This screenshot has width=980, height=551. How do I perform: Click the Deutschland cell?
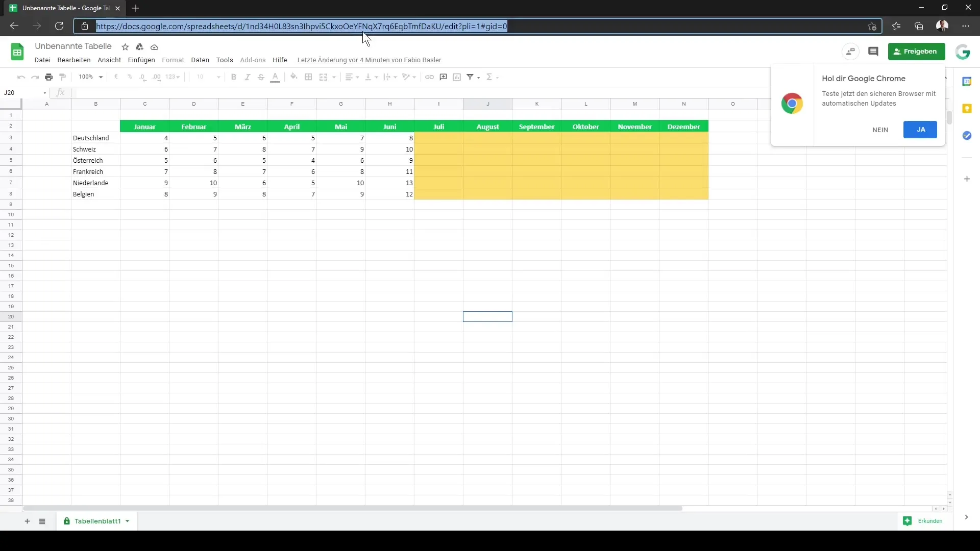pyautogui.click(x=95, y=138)
